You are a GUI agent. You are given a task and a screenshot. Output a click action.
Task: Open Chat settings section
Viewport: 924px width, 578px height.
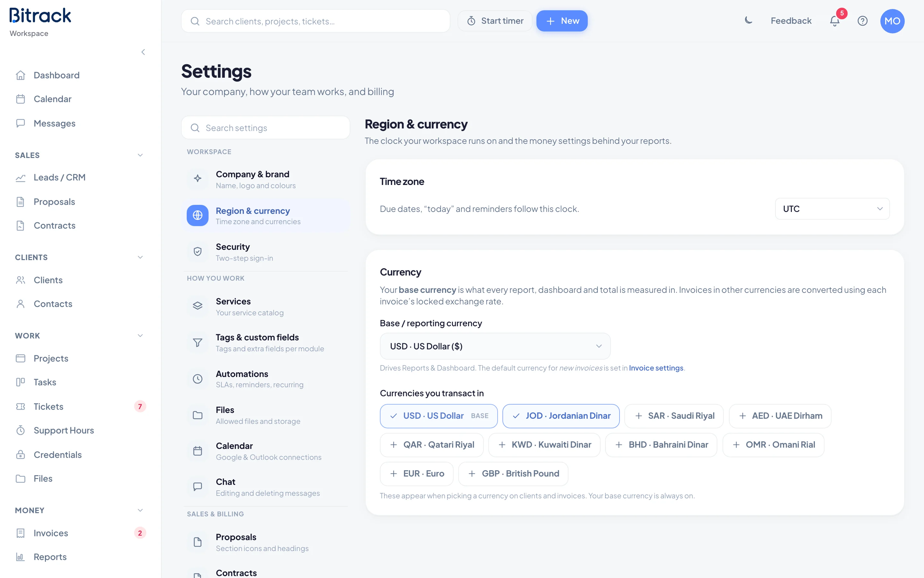265,487
